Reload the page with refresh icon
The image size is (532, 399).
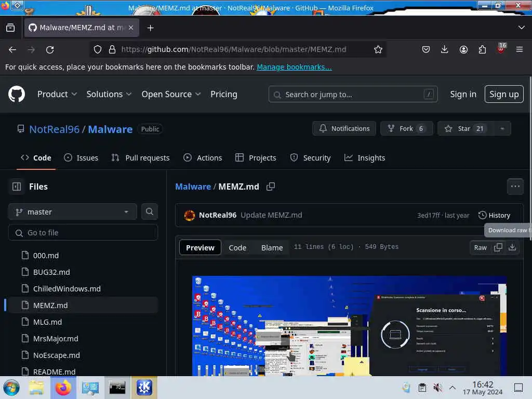pyautogui.click(x=50, y=50)
